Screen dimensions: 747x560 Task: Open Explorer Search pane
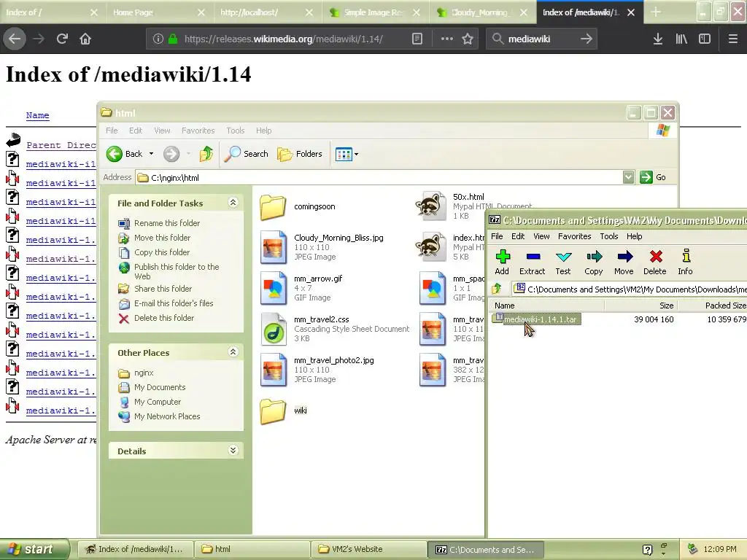pyautogui.click(x=246, y=154)
